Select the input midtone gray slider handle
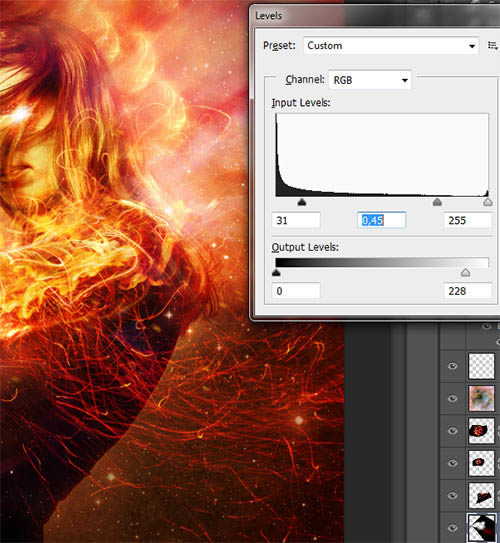 pyautogui.click(x=437, y=202)
